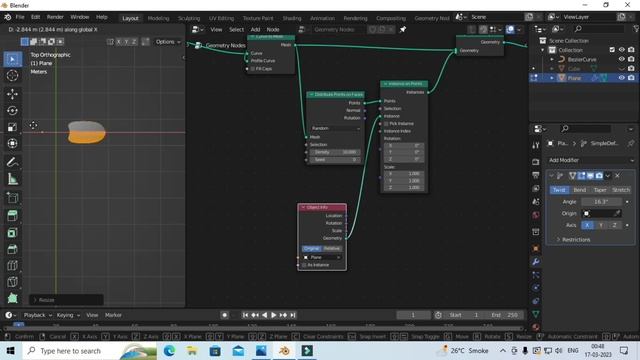Pick the Scale tool

coord(13,127)
